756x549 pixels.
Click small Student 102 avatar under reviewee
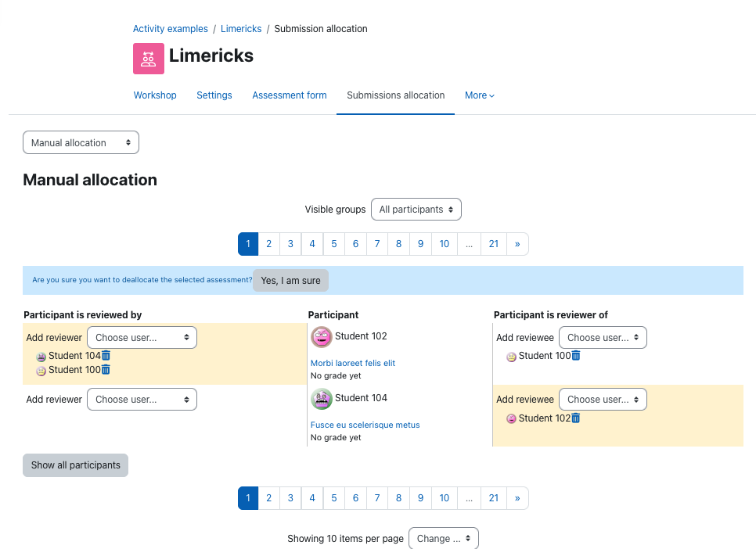[x=511, y=419]
